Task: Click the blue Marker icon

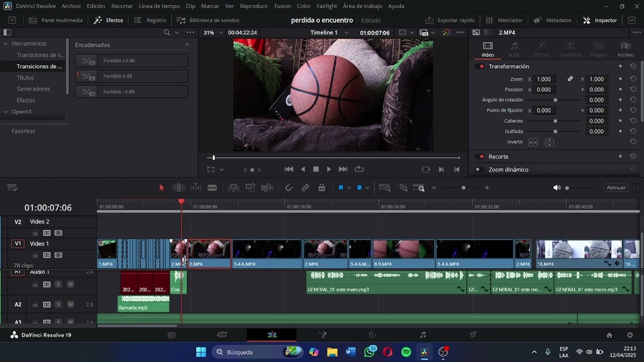Action: click(359, 188)
